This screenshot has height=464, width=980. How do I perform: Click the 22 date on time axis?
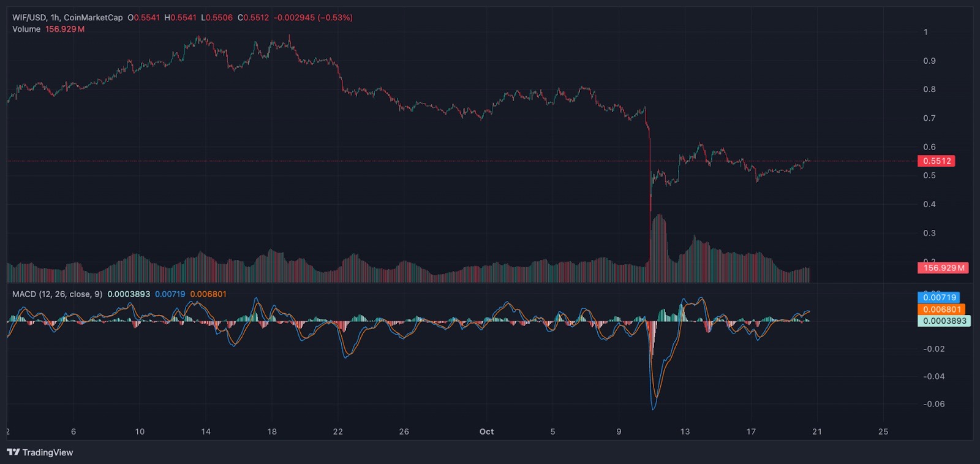337,432
